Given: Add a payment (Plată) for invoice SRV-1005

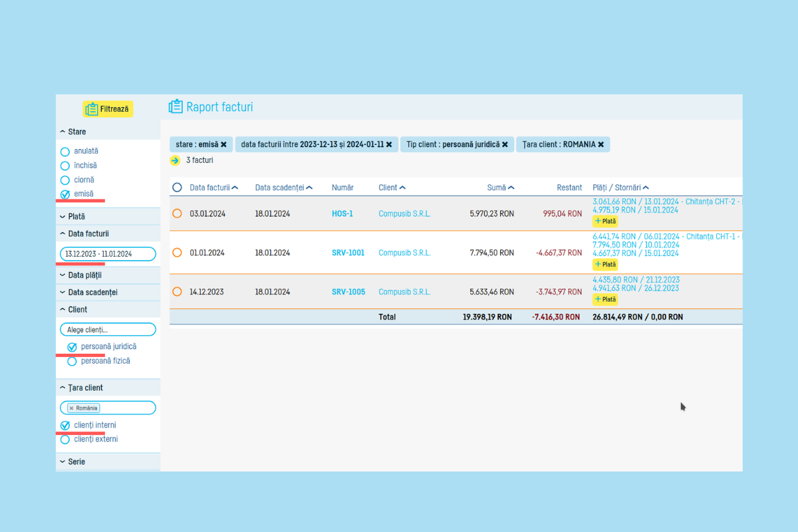Looking at the screenshot, I should coord(605,300).
